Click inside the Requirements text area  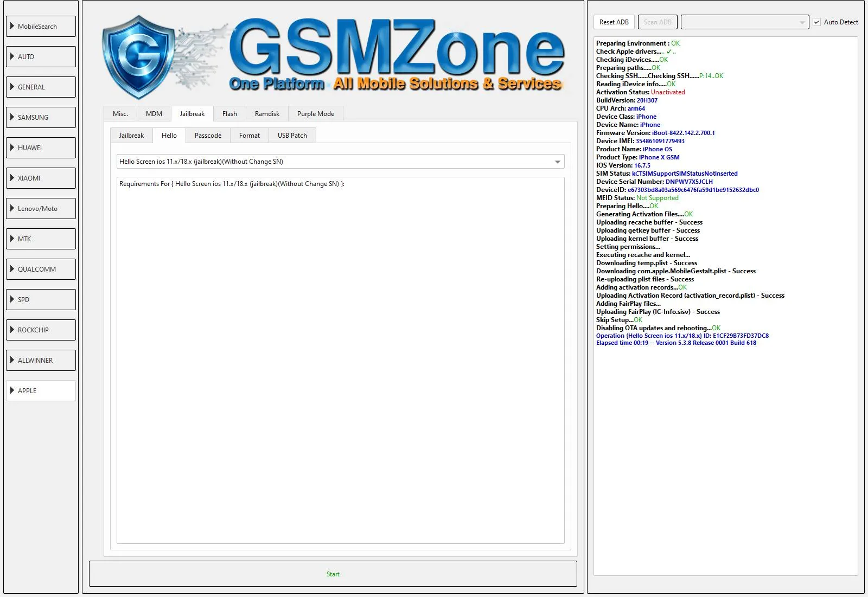[x=340, y=358]
